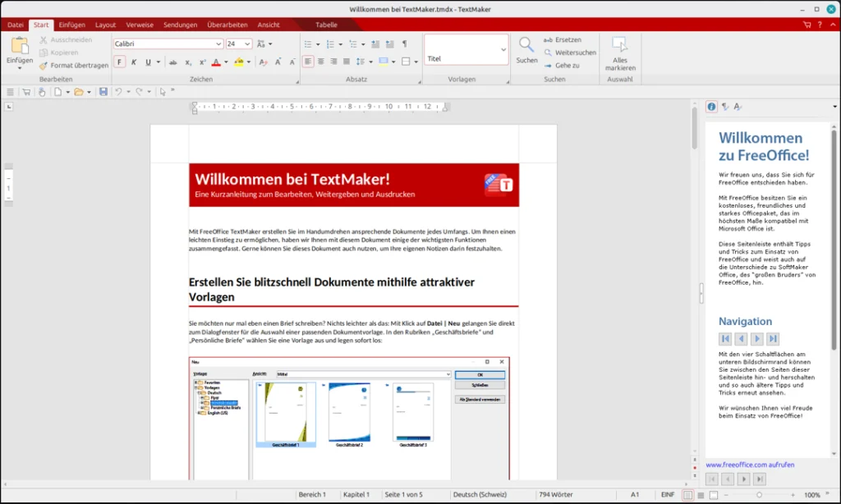Click the zoom in plus button
The width and height of the screenshot is (841, 504).
tap(793, 495)
